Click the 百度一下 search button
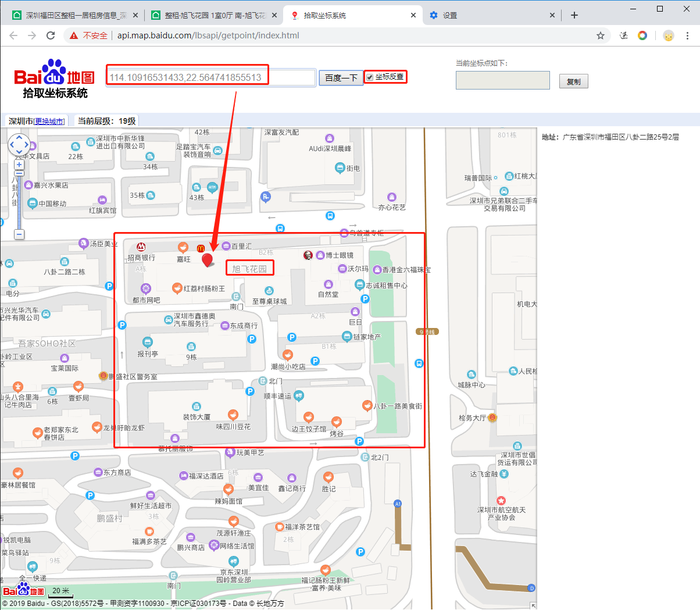The height and width of the screenshot is (610, 700). pyautogui.click(x=341, y=77)
